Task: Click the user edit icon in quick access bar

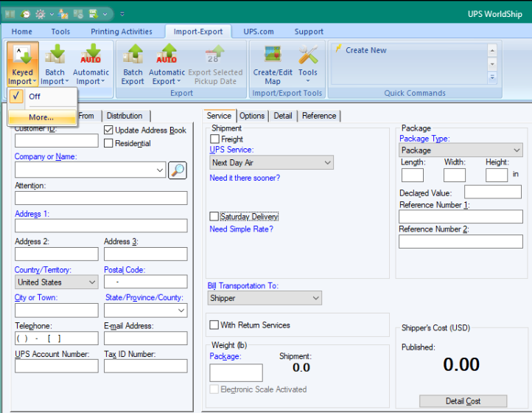Action: coord(63,14)
